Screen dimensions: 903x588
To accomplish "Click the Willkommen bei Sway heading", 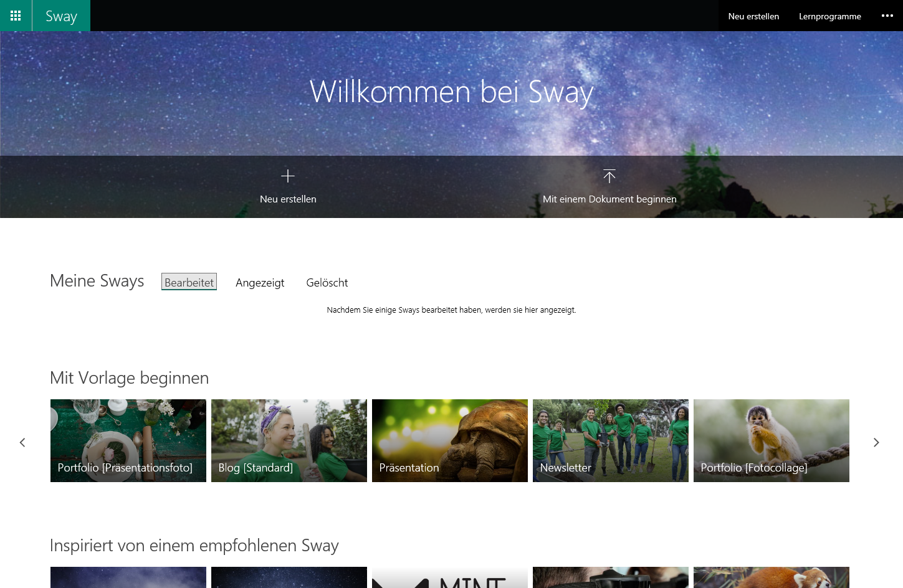I will click(451, 92).
